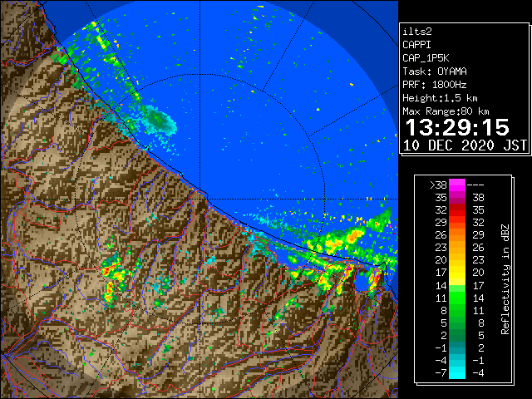This screenshot has width=532, height=399.
Task: Click the 'PRF: 1800Hz' entry
Action: (x=435, y=85)
